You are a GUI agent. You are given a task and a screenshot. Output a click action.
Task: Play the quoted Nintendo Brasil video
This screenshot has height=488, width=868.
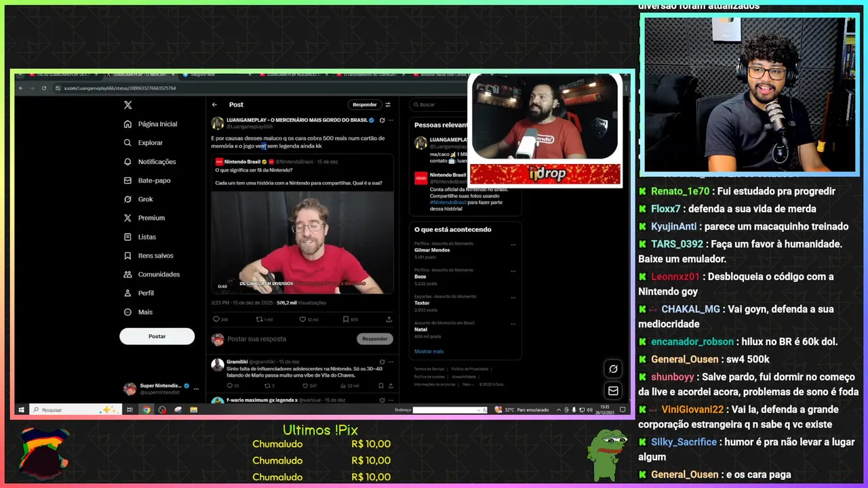[x=302, y=243]
